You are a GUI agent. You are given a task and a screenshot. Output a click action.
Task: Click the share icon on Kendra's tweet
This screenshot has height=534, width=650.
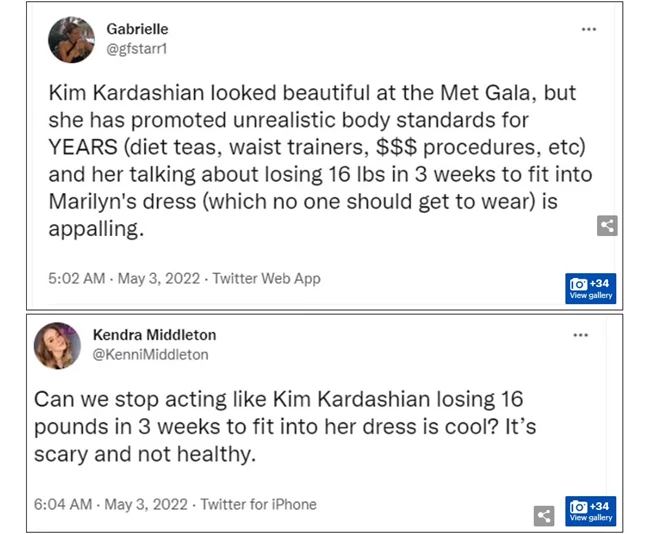[544, 516]
